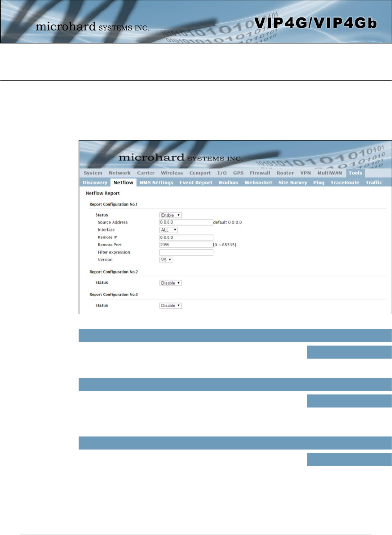Open the Firewall menu tab
Viewport: 392px width, 535px height.
click(260, 173)
